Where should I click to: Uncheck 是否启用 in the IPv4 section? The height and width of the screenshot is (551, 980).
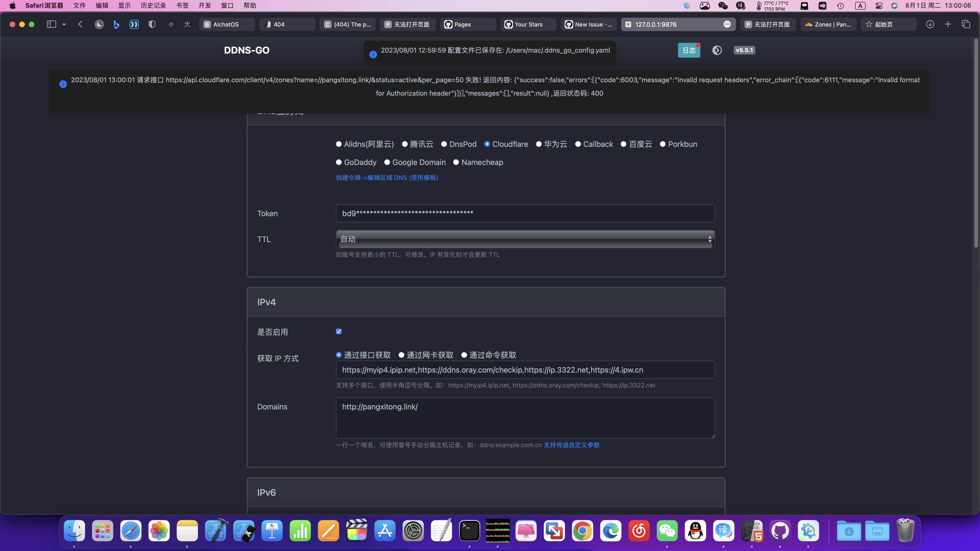pyautogui.click(x=338, y=331)
